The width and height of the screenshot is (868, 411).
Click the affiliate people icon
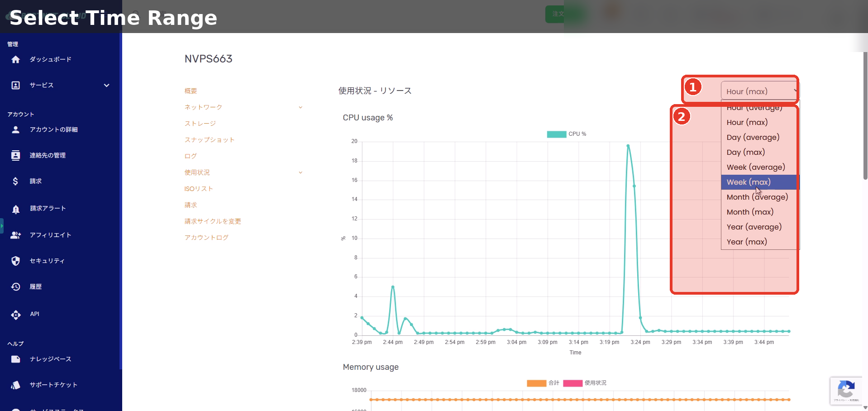[16, 235]
